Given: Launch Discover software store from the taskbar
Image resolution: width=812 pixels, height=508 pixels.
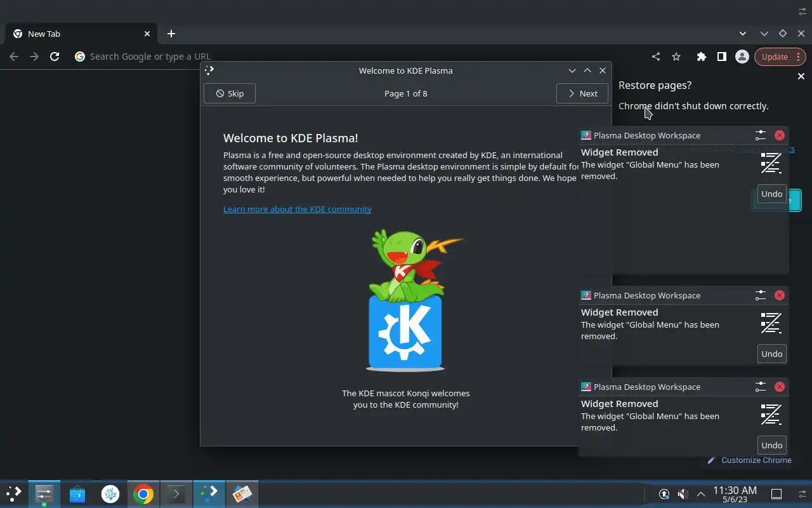Looking at the screenshot, I should point(77,494).
